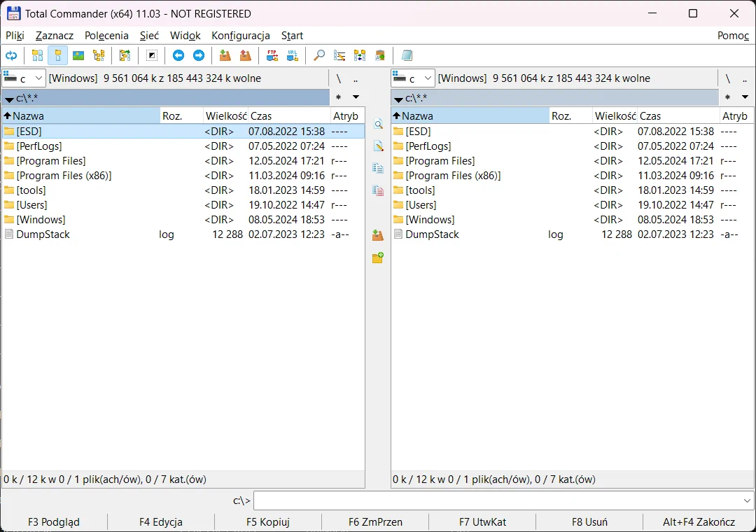Viewport: 756px width, 532px height.
Task: Select [tools] folder in left panel
Action: click(183, 190)
